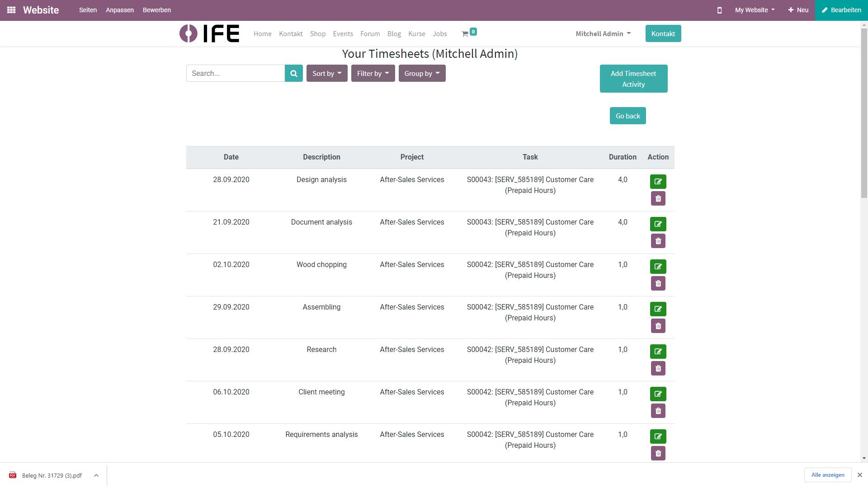868x488 pixels.
Task: Focus the Search input field
Action: click(235, 73)
